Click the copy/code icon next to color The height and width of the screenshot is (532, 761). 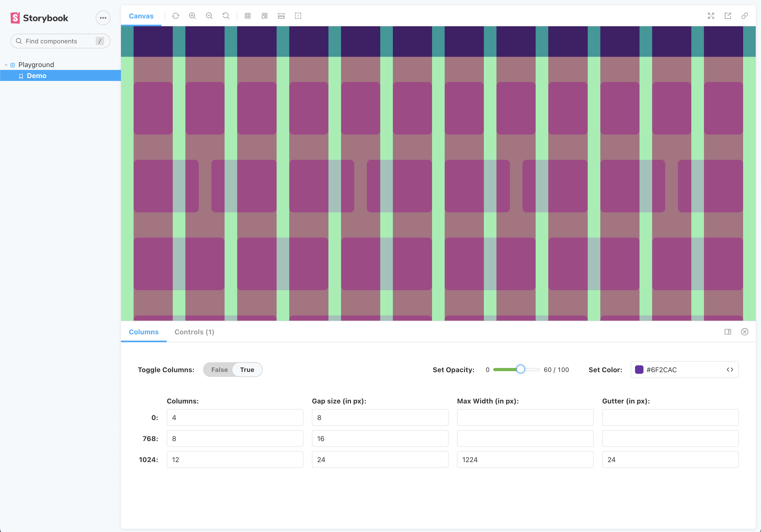pyautogui.click(x=730, y=370)
